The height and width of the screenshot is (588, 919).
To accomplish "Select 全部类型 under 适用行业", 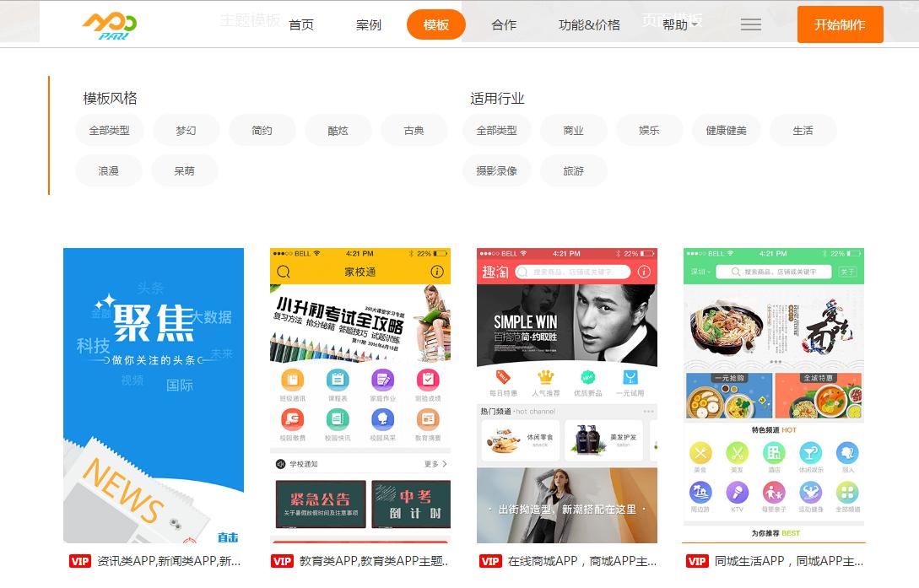I will pyautogui.click(x=495, y=130).
